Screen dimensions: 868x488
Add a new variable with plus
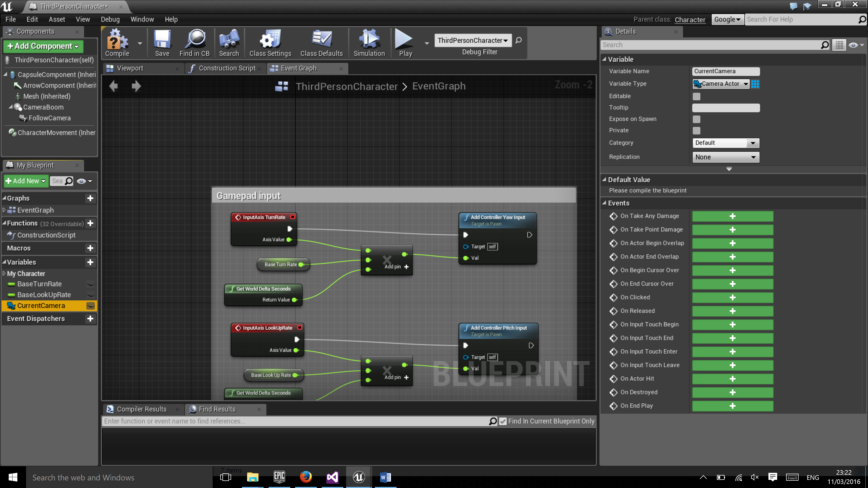click(90, 262)
